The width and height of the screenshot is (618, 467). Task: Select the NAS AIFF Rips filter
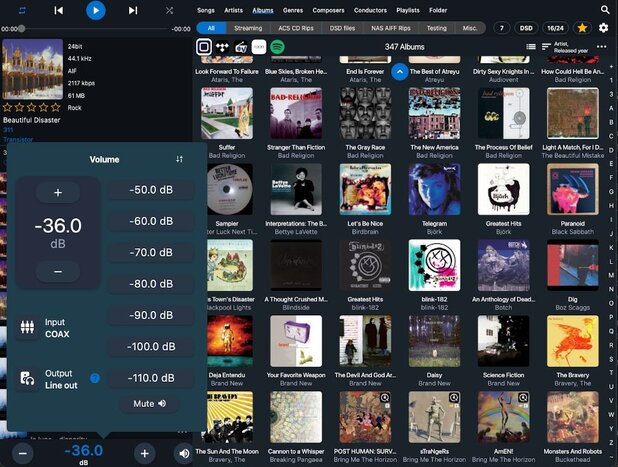click(391, 28)
